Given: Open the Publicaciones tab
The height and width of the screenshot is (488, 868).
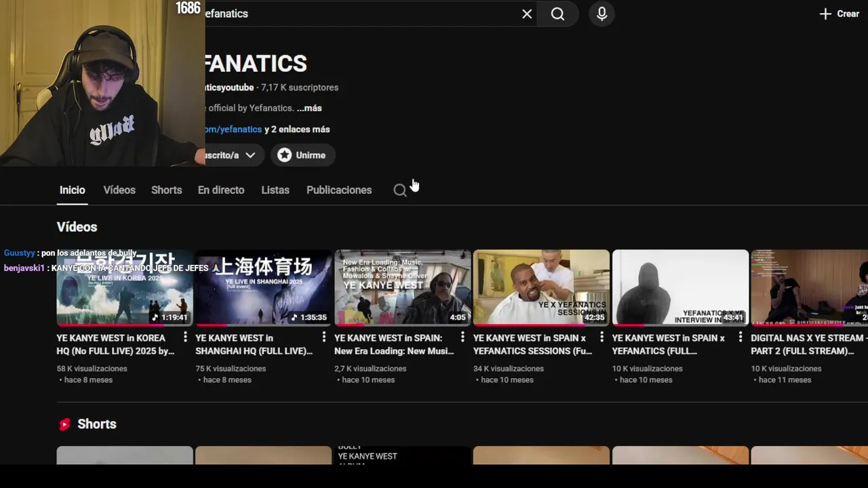Looking at the screenshot, I should coord(339,190).
